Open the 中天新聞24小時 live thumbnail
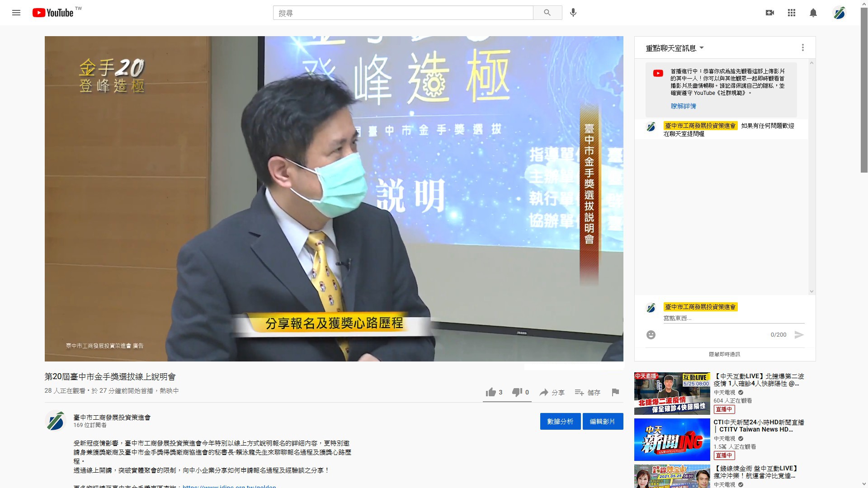Image resolution: width=868 pixels, height=488 pixels. coord(672,439)
